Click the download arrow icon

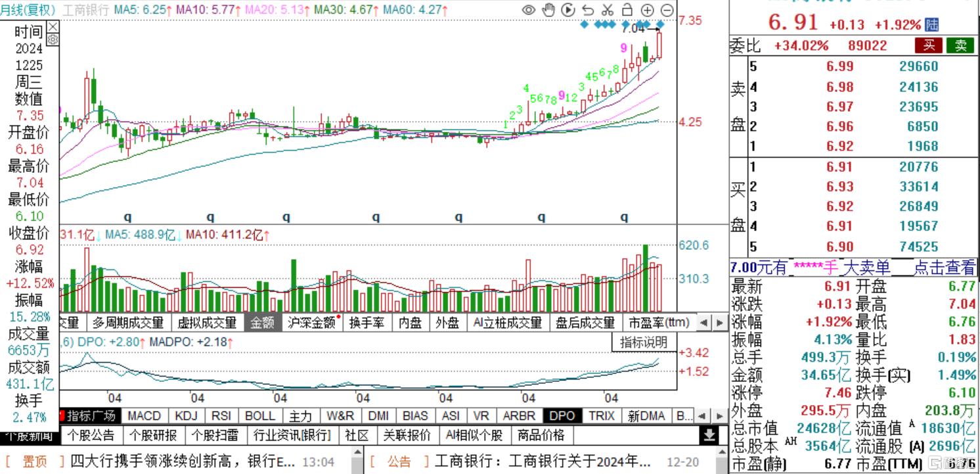pos(709,435)
